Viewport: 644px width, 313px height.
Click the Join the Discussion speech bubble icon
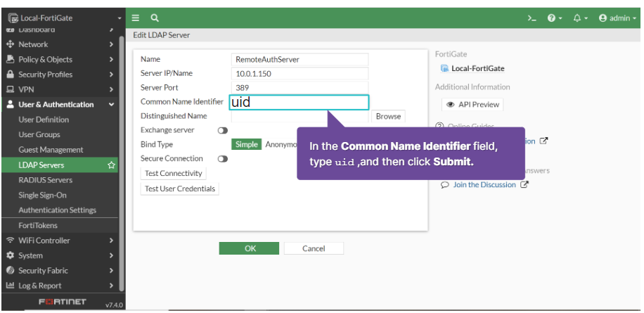tap(445, 185)
